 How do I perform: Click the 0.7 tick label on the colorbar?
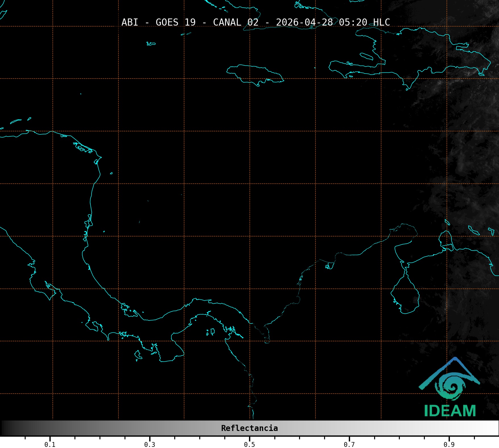(x=349, y=444)
